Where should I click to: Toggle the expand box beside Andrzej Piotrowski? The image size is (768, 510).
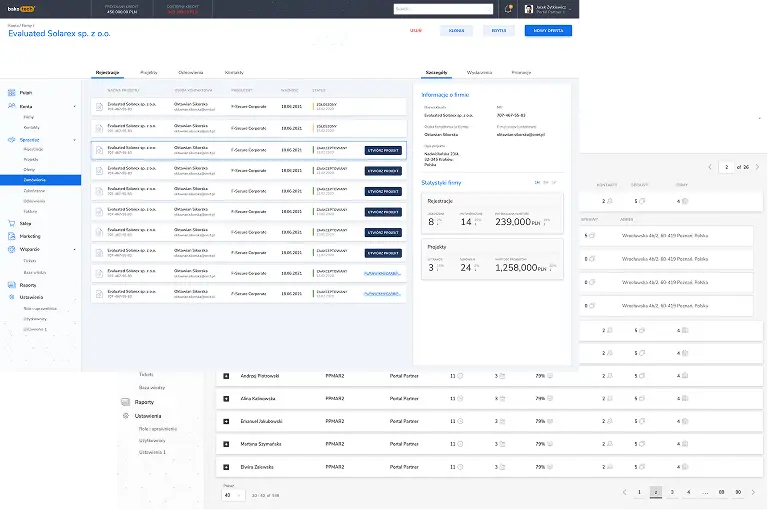coord(226,376)
